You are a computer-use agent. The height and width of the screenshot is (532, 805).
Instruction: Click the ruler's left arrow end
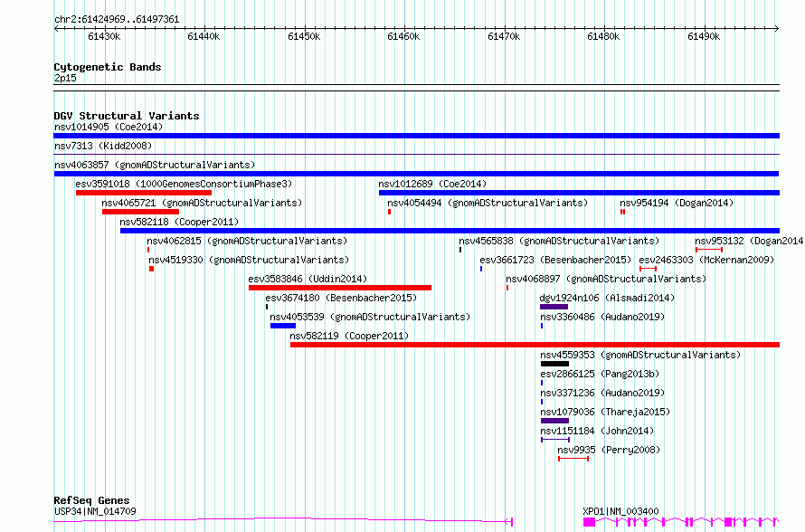56,29
